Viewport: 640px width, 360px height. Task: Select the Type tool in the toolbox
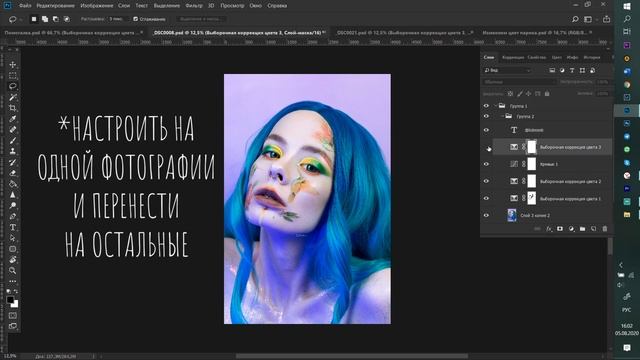pos(13,227)
